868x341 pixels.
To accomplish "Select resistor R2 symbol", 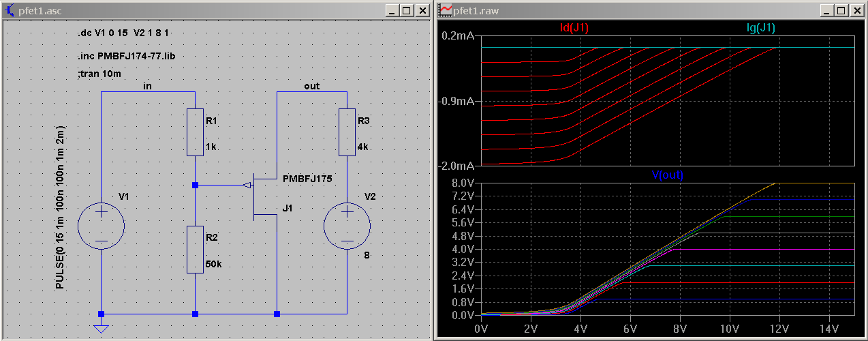I will (x=195, y=250).
